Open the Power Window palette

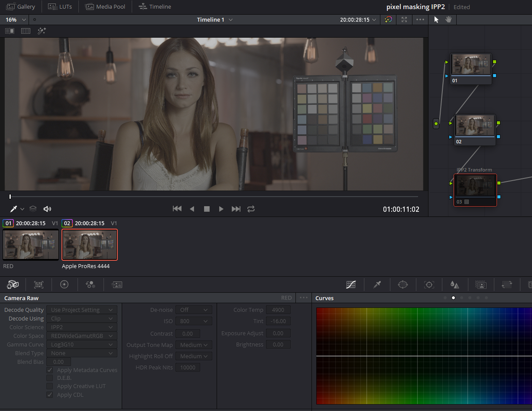(x=403, y=285)
